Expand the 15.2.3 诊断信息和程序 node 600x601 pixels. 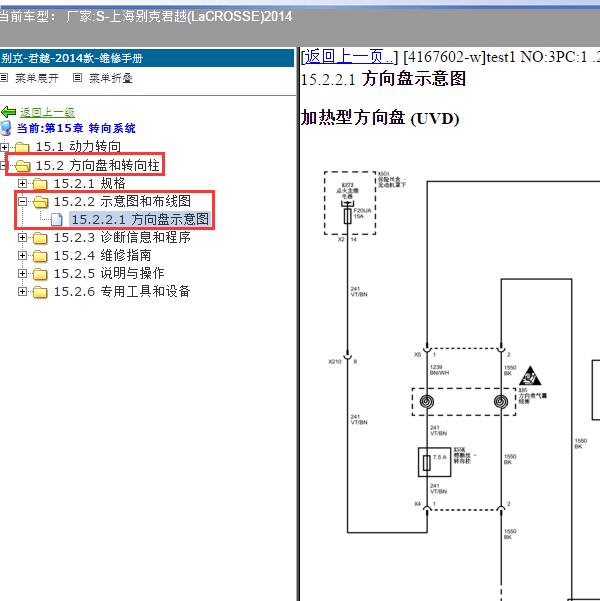pos(22,238)
